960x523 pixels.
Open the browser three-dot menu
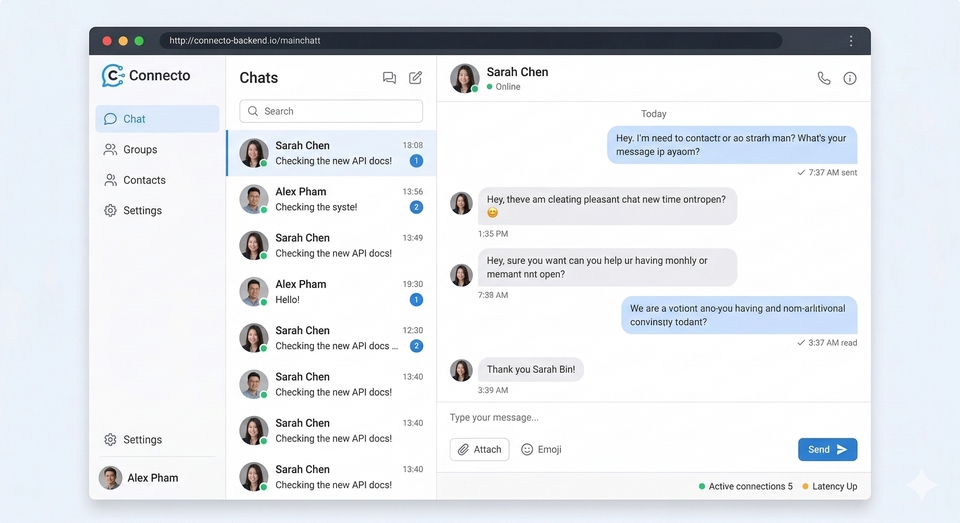(851, 41)
